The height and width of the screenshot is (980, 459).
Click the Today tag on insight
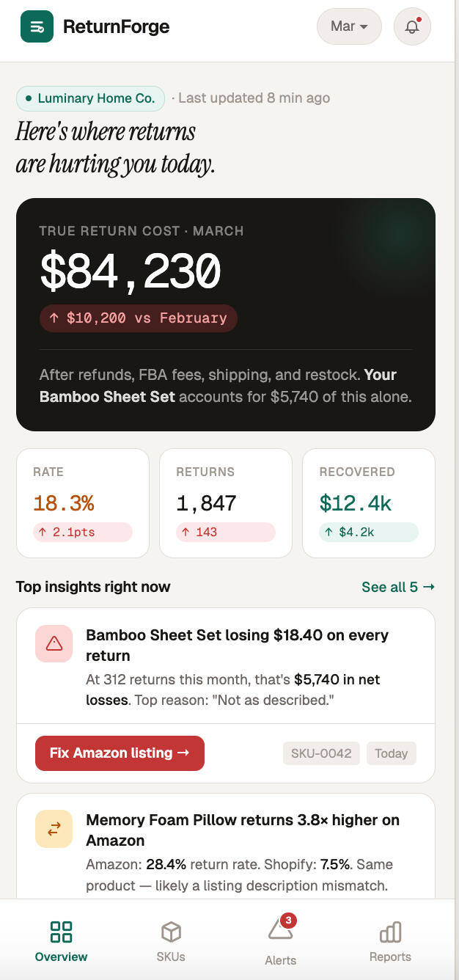(391, 753)
